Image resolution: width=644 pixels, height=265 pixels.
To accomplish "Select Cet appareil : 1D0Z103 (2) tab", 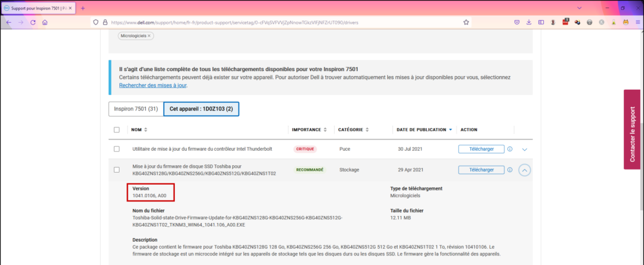I will [x=201, y=109].
